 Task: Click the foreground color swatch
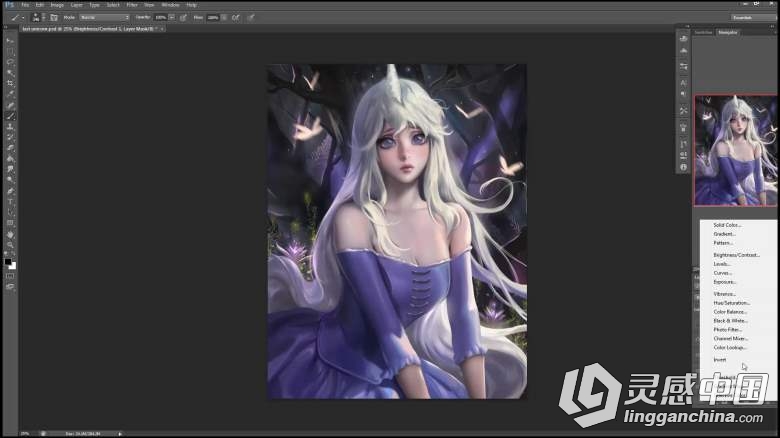click(x=8, y=262)
